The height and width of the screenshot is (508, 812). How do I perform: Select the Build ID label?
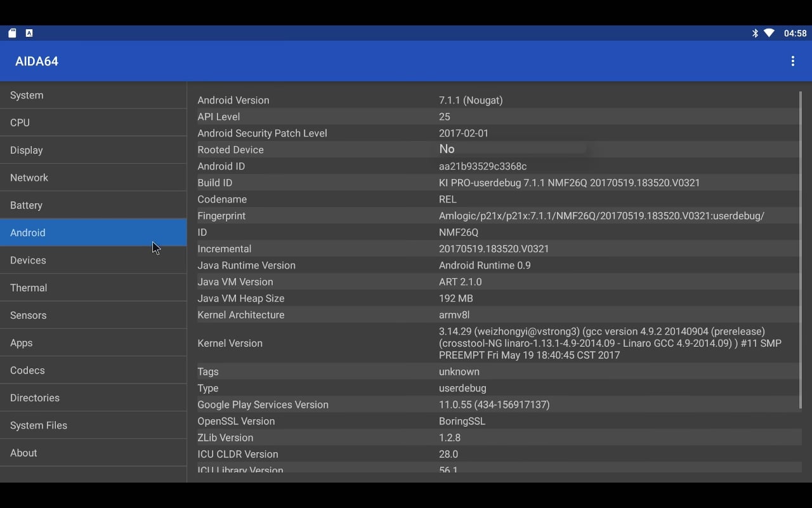[x=215, y=183]
